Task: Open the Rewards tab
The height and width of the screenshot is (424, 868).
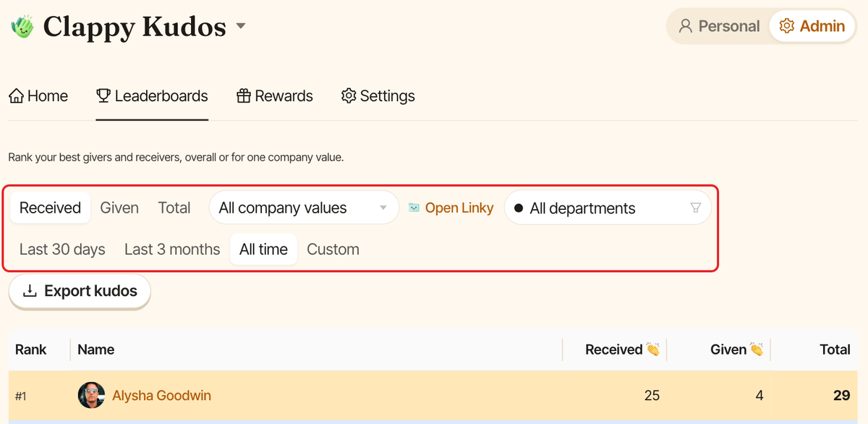Action: click(275, 96)
